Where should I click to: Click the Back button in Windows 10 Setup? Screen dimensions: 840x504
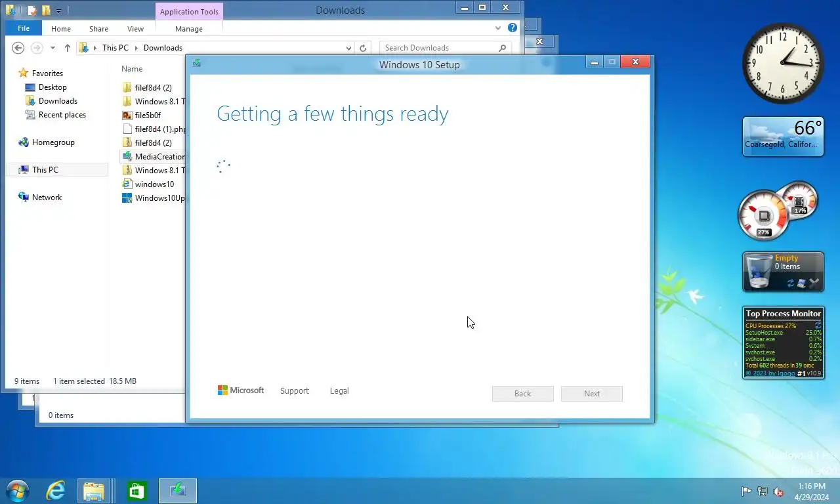[523, 394]
